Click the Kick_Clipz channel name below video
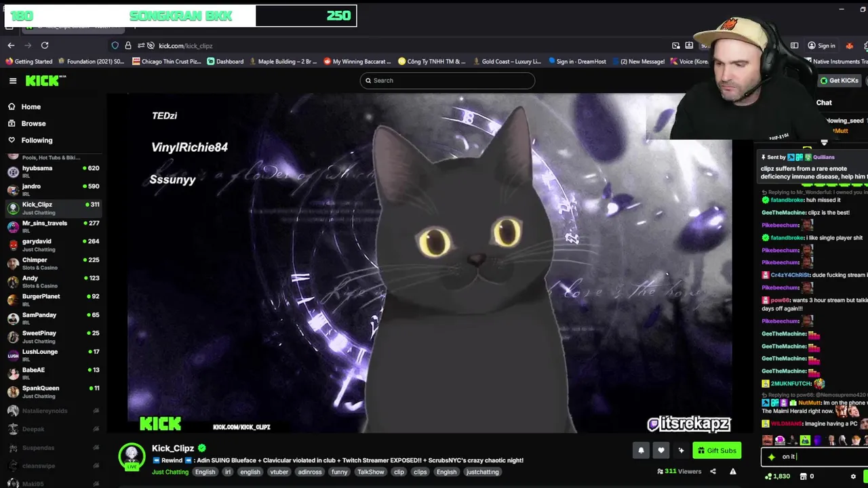The width and height of the screenshot is (868, 488). [173, 448]
